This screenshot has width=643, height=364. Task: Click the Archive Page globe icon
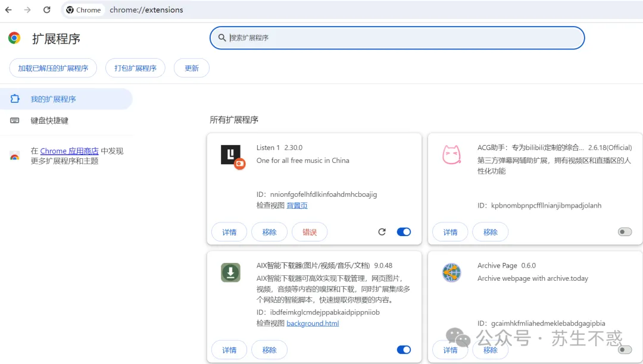point(451,272)
